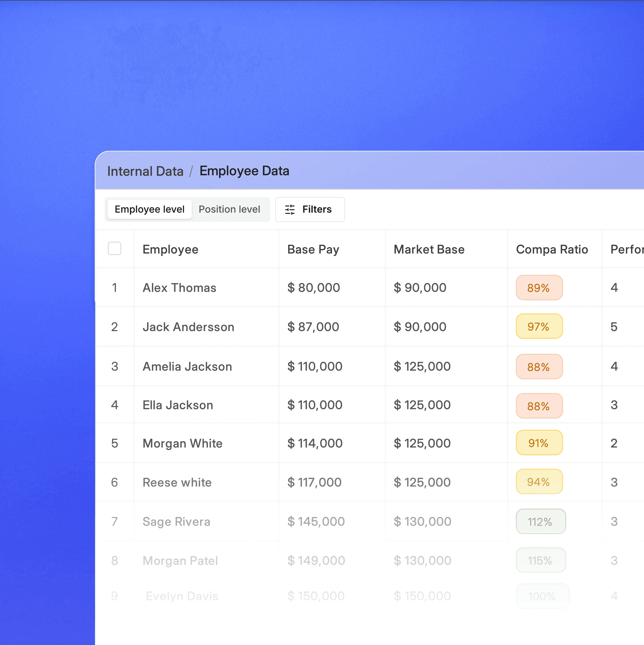Viewport: 644px width, 645px height.
Task: Click Morgan White's 91% ratio badge
Action: (x=539, y=443)
